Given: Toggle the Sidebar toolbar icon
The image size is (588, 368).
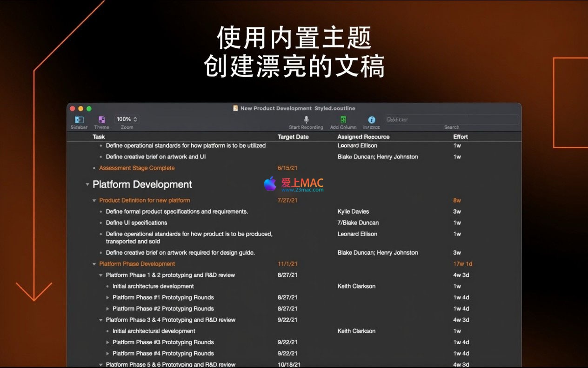Looking at the screenshot, I should click(79, 120).
